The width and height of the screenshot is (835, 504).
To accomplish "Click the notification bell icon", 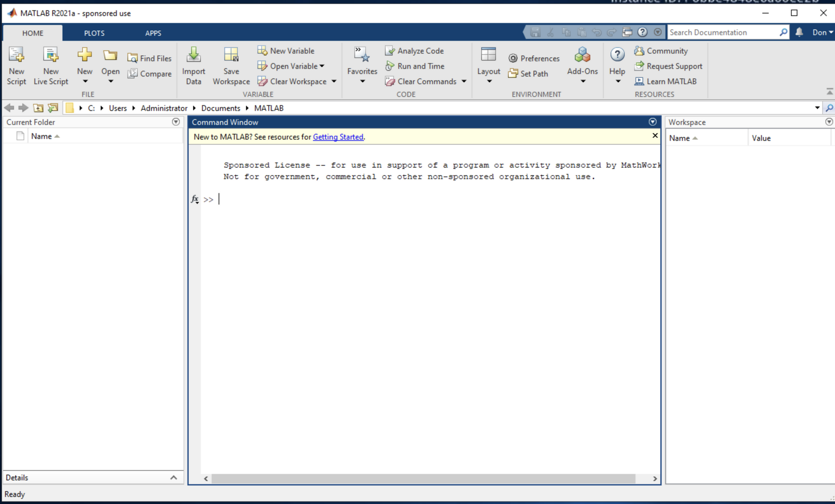I will [x=799, y=32].
